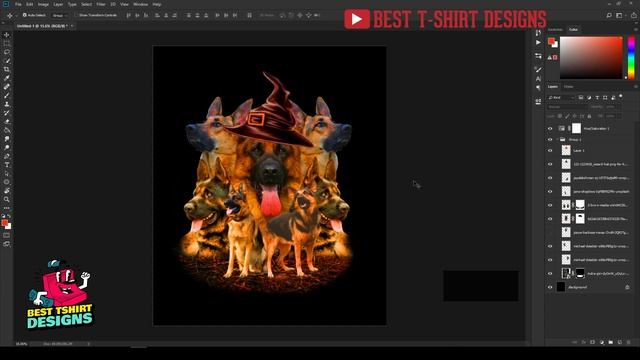Screen dimensions: 640x360
Task: Select the Eyedropper tool
Action: pyautogui.click(x=7, y=78)
